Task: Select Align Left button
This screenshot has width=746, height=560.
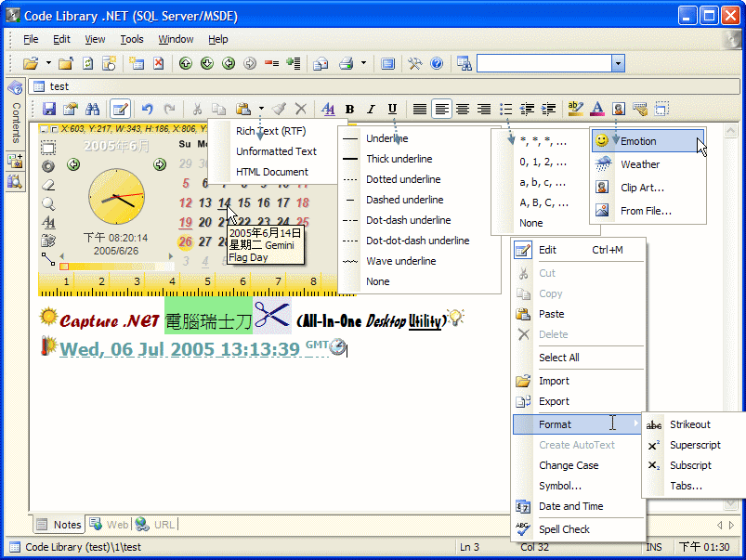Action: pyautogui.click(x=441, y=109)
